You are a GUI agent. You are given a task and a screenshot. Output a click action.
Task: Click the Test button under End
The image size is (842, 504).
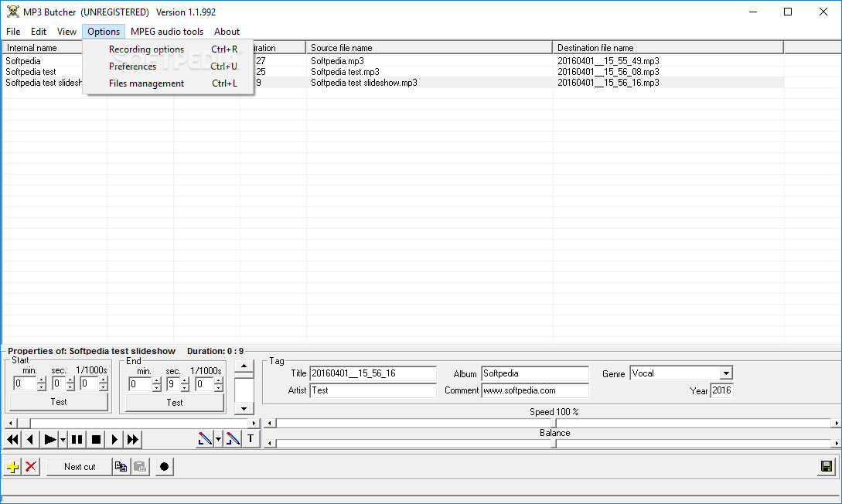[175, 403]
